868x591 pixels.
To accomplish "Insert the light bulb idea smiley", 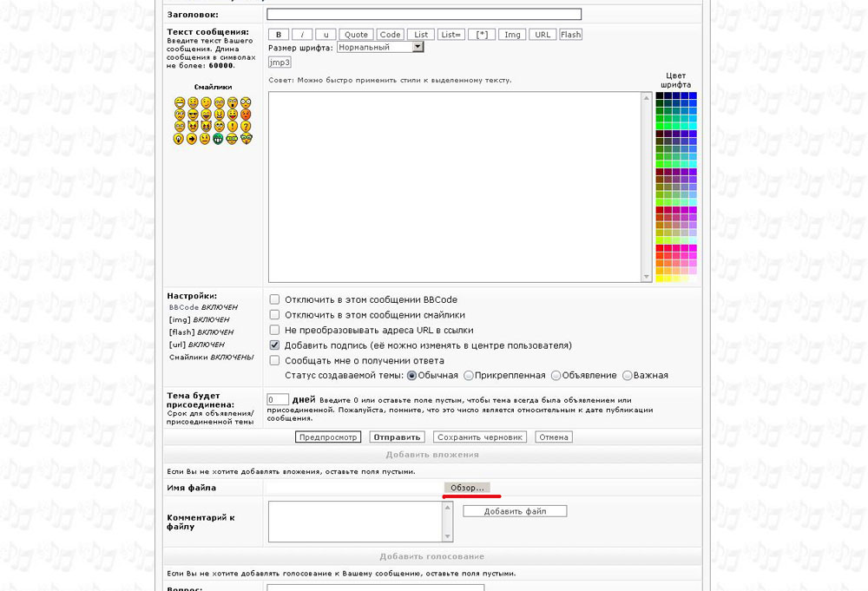I will 179,138.
